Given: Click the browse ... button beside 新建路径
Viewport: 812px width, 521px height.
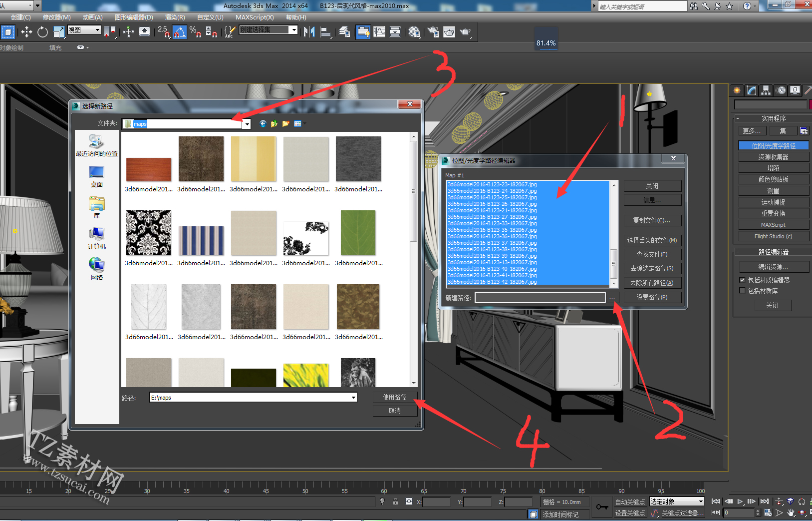Looking at the screenshot, I should [x=612, y=298].
